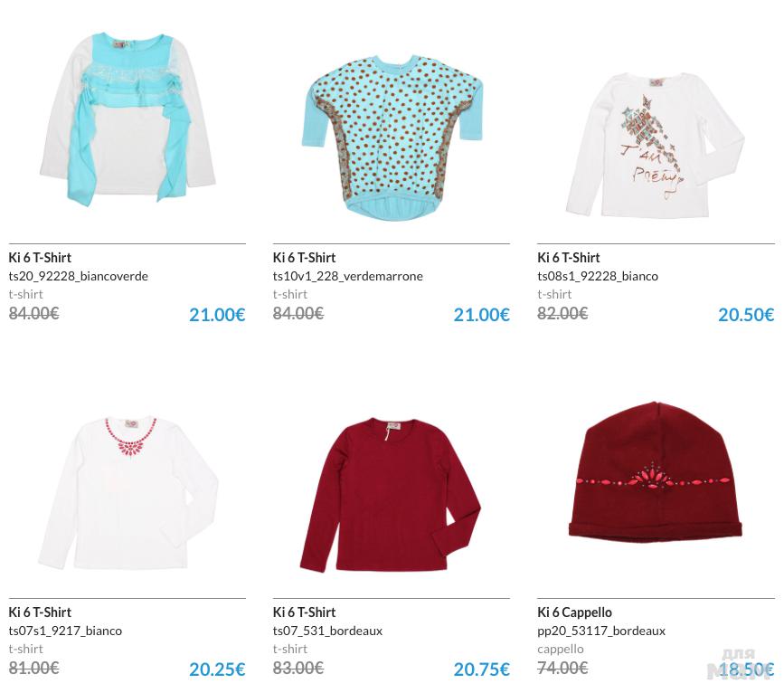Click Ki 6 T-Shirt title above ts08s1_92228_bianco
This screenshot has width=784, height=693.
(569, 258)
